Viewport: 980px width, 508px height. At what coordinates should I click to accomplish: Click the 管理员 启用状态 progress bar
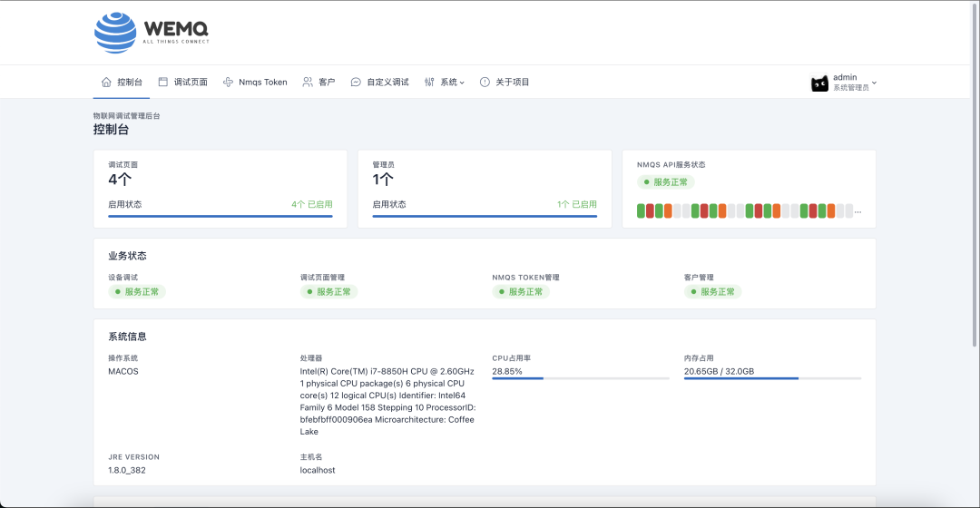coord(485,216)
